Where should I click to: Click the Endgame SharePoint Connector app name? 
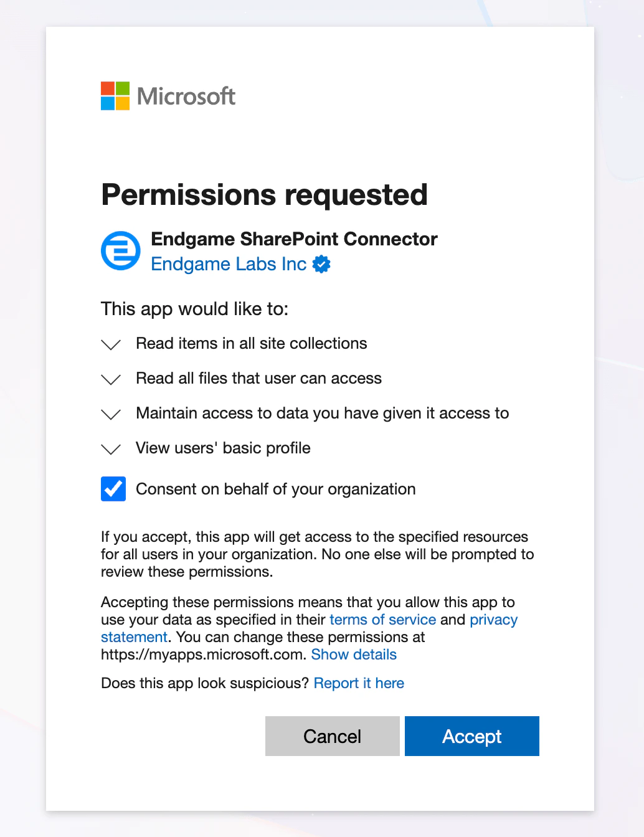tap(294, 239)
